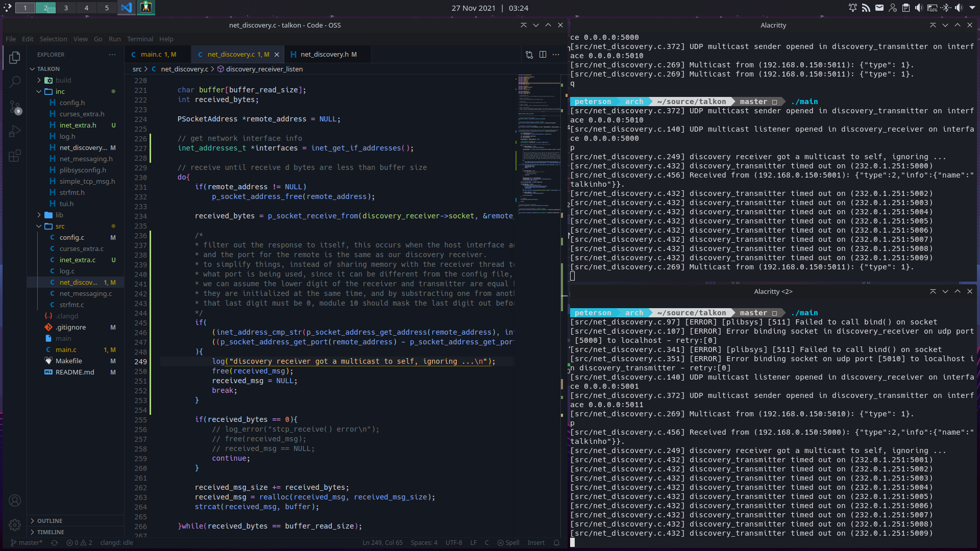The height and width of the screenshot is (551, 980).
Task: Expand the TIMELINE section
Action: (76, 532)
